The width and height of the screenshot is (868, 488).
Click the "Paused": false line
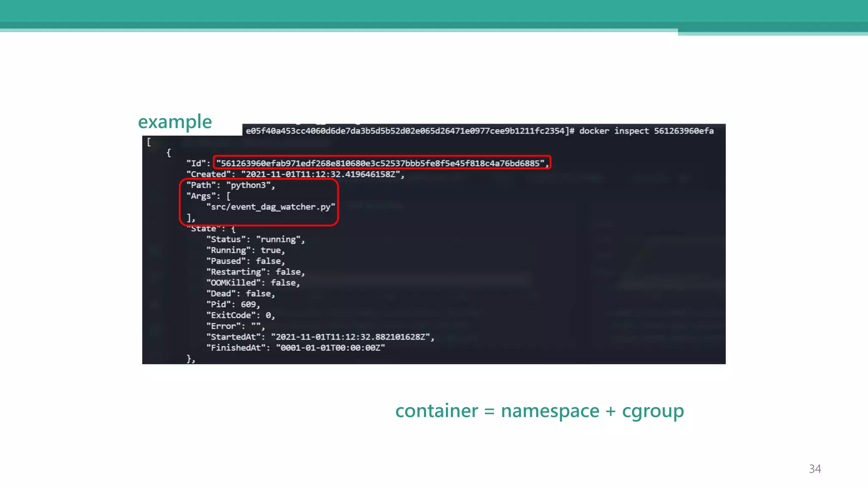245,261
